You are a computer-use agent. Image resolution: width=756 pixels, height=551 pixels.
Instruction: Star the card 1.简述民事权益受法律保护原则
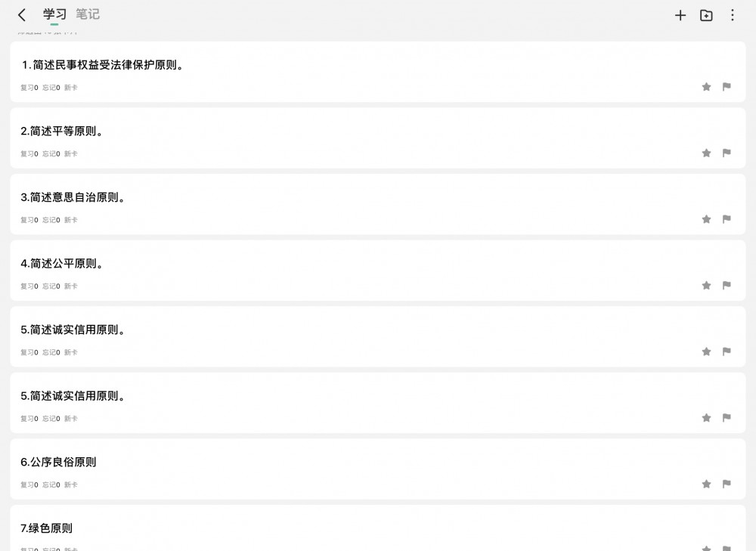click(706, 87)
